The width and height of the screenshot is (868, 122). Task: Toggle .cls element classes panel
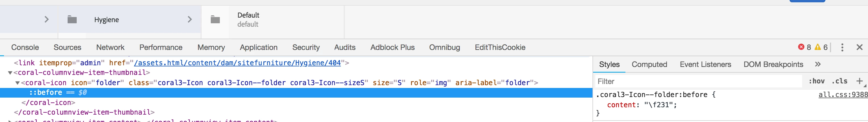(x=839, y=81)
